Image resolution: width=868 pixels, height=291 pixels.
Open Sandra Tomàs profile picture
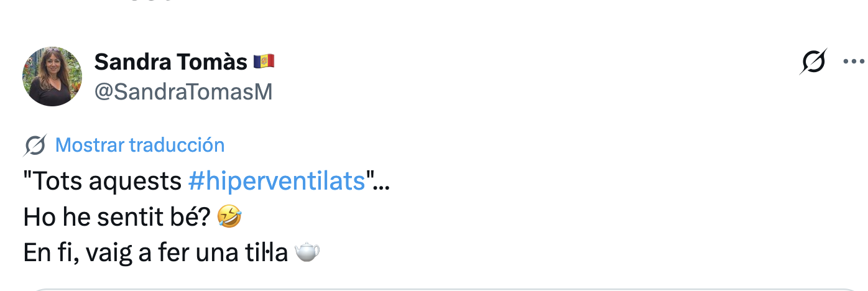52,76
